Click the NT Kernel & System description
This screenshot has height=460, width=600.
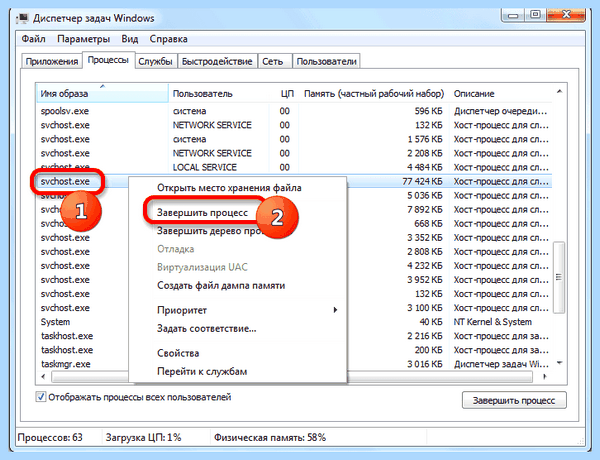tap(492, 322)
